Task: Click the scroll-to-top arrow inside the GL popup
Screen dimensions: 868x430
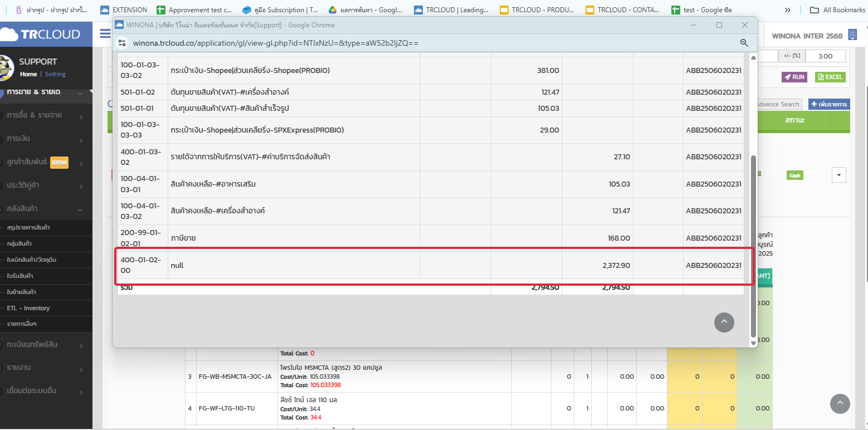Action: coord(724,322)
